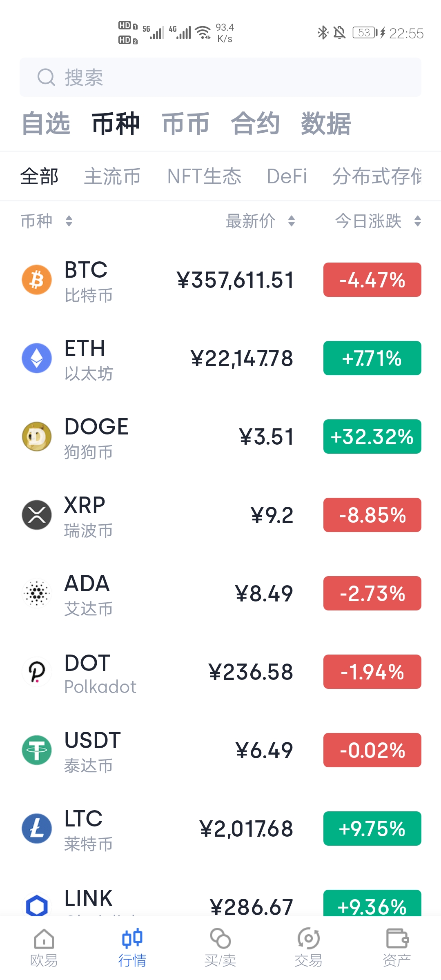Tap the LTC +9.75% green badge

372,829
